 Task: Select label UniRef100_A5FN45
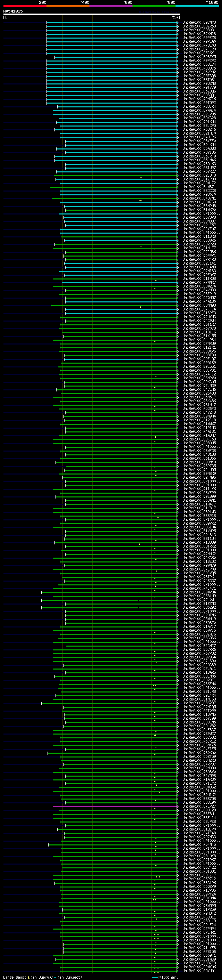[199, 844]
